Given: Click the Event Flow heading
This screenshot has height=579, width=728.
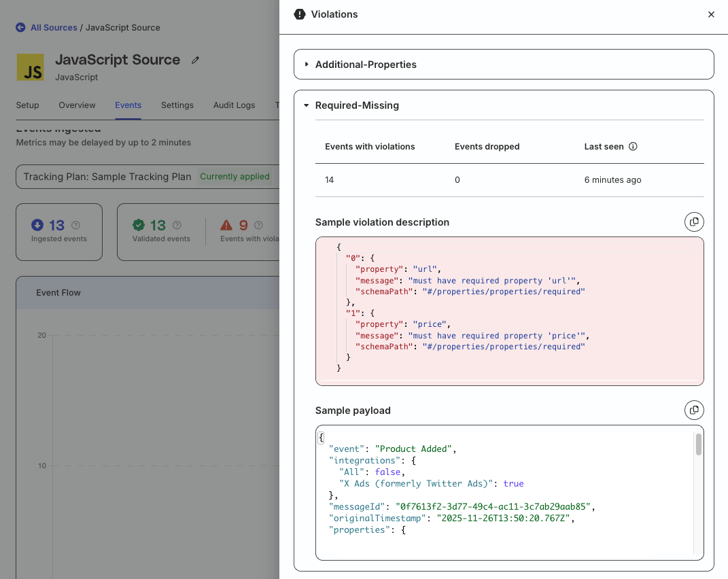Looking at the screenshot, I should (x=58, y=292).
